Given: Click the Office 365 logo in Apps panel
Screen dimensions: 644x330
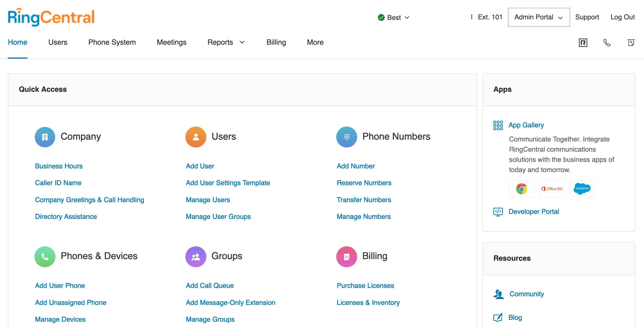Looking at the screenshot, I should pos(552,189).
